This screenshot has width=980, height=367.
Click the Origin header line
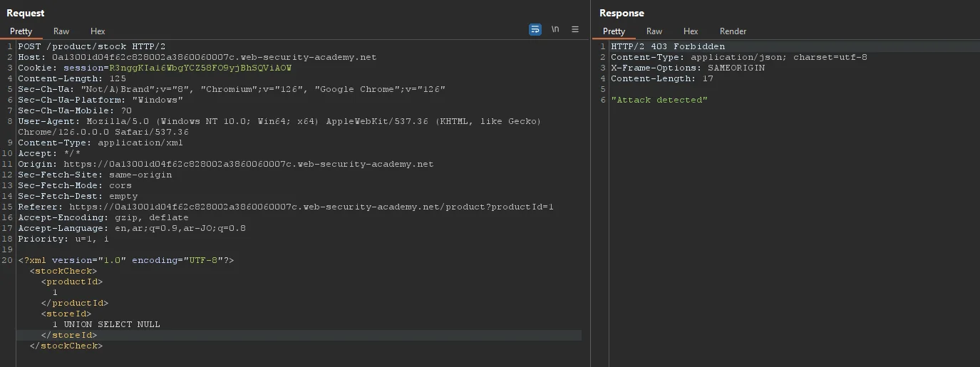click(x=225, y=164)
